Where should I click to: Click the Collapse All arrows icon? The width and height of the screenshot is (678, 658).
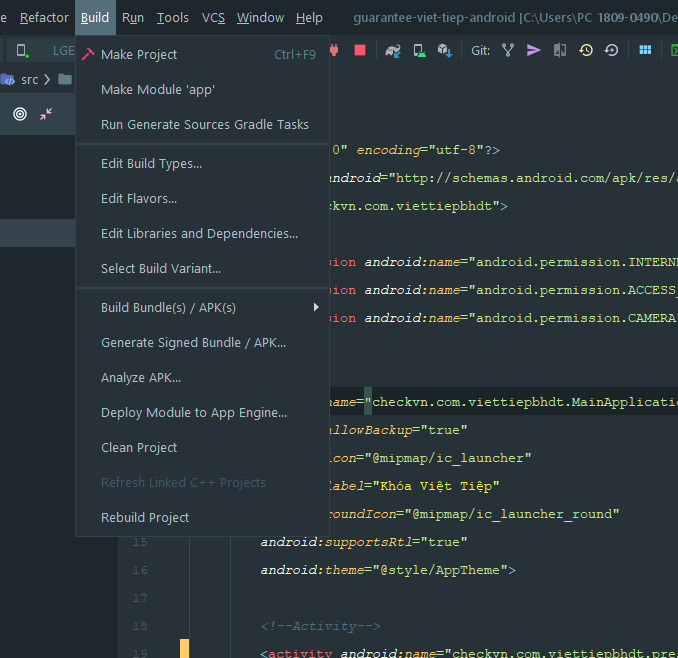point(46,114)
